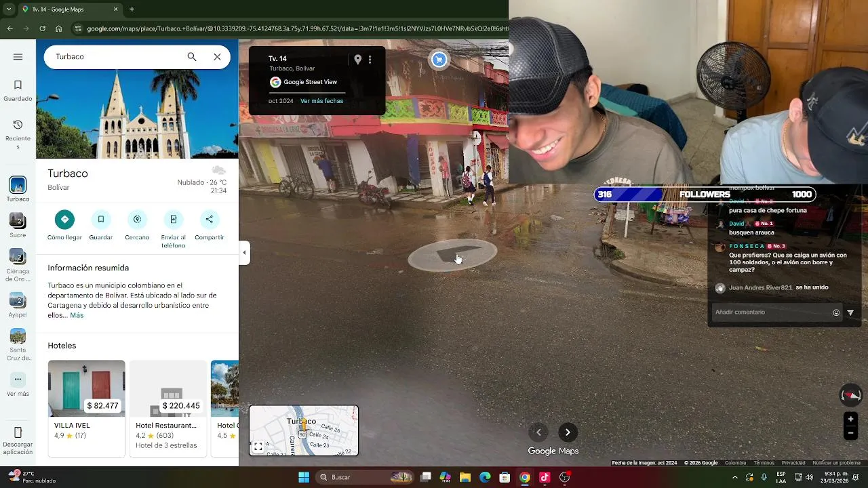Open the taskbar clock showing 9:34 p. m.
868x488 pixels.
point(835,477)
